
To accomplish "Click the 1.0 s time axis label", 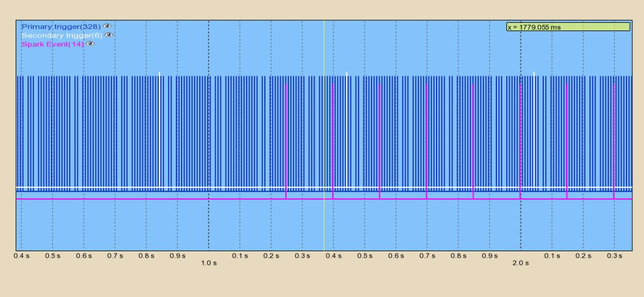I will point(209,264).
